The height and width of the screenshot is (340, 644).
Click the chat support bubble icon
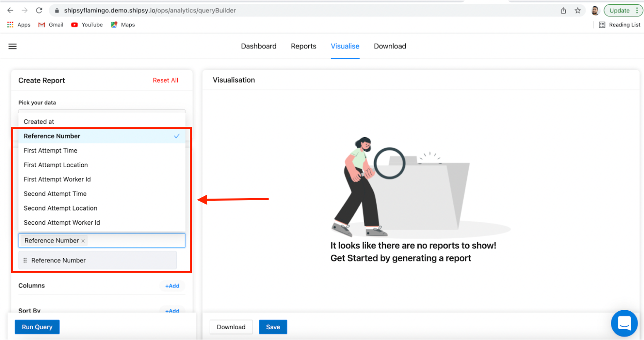(x=624, y=323)
